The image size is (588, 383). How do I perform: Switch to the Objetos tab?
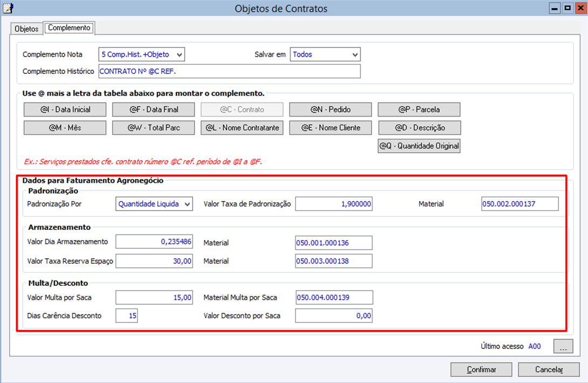tap(26, 29)
